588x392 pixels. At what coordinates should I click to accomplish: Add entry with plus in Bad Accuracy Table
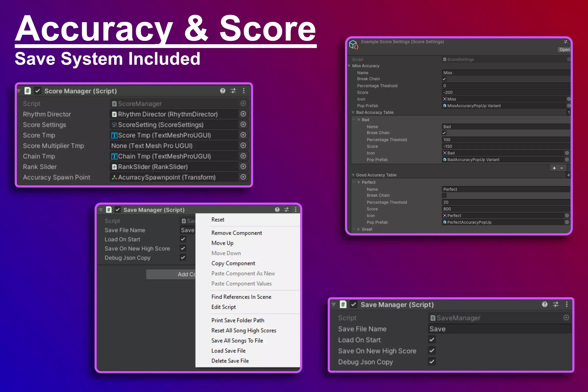point(554,168)
